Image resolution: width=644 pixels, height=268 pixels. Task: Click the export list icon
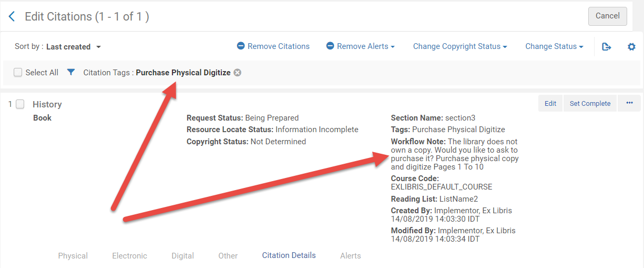tap(607, 47)
